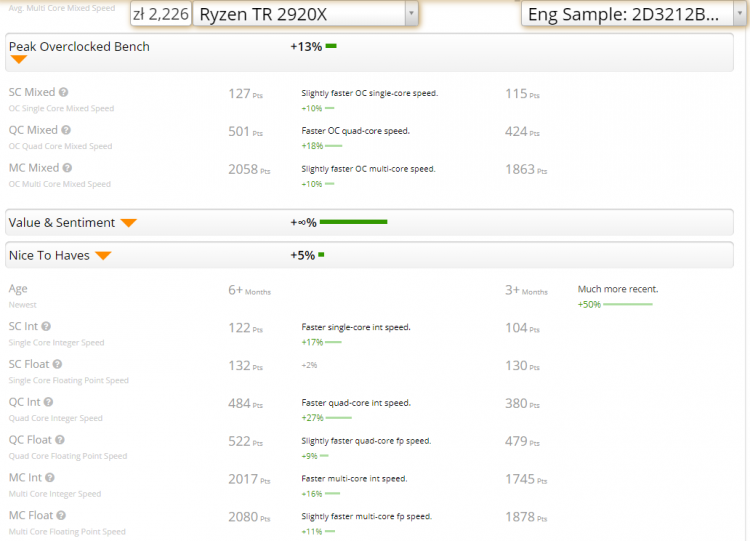
Task: Collapse the Peak Overclocked Bench section arrow
Action: coord(19,59)
